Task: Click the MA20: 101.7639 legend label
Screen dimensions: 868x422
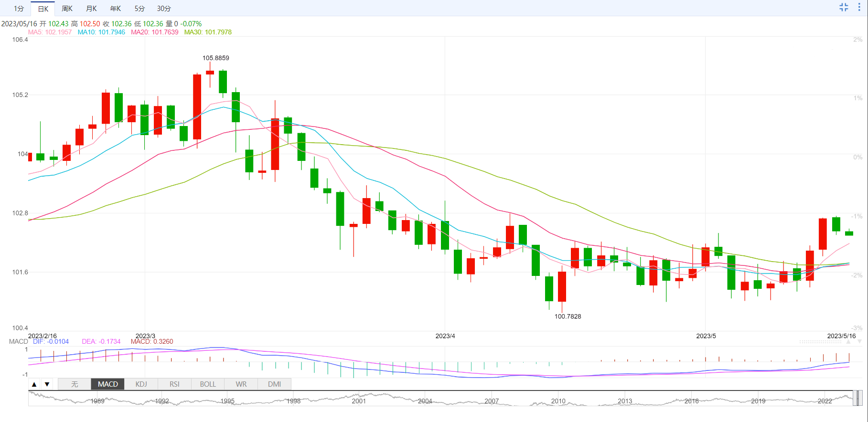Action: click(x=155, y=32)
